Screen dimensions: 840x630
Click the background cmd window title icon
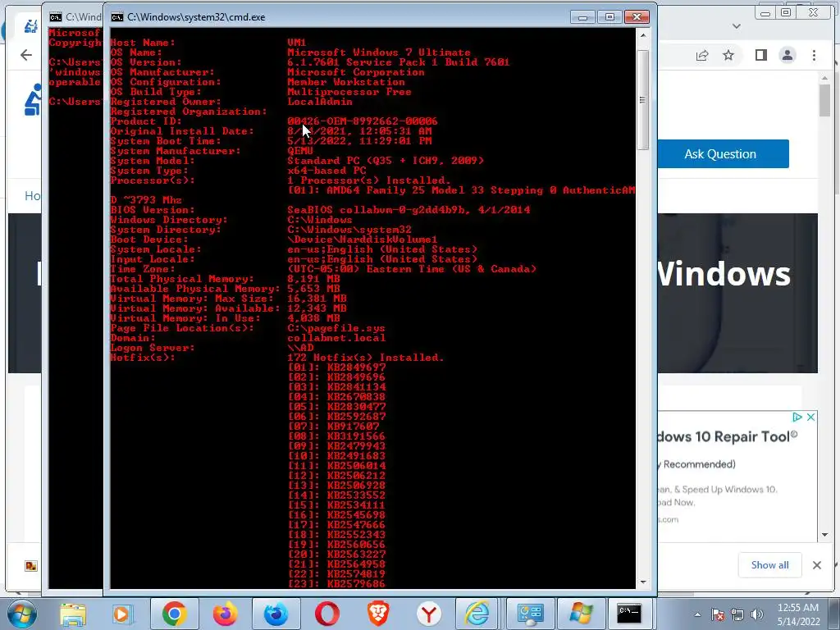(x=55, y=17)
